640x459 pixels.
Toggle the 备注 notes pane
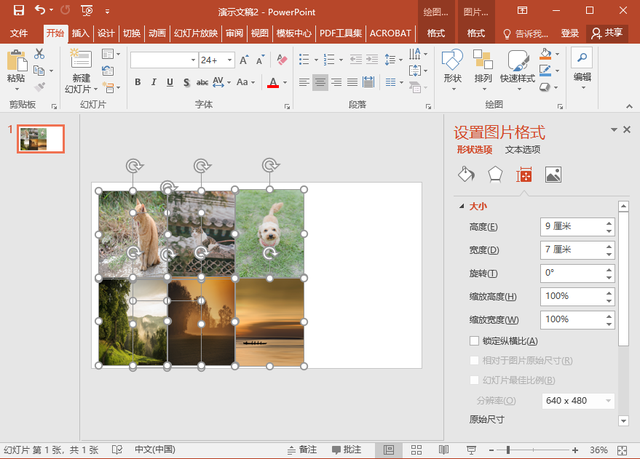302,450
